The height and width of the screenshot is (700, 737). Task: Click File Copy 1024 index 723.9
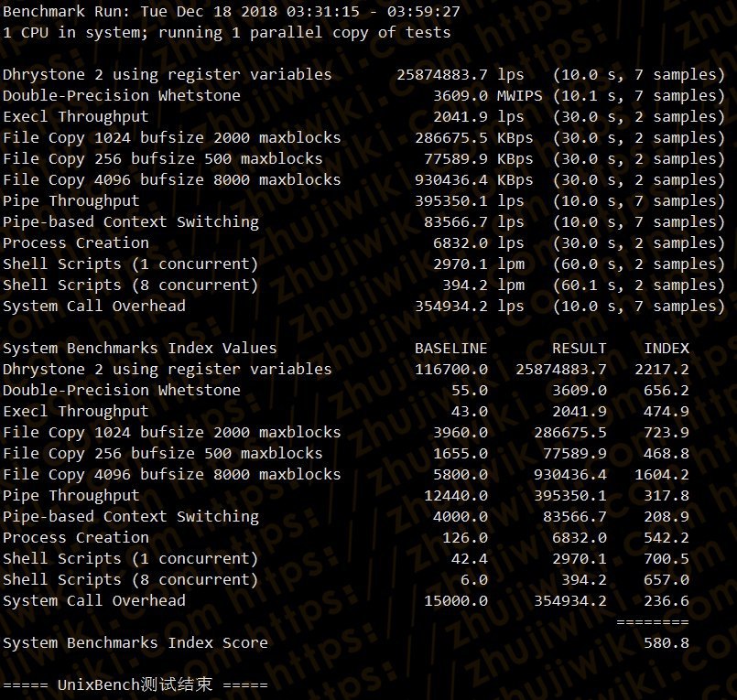point(667,432)
